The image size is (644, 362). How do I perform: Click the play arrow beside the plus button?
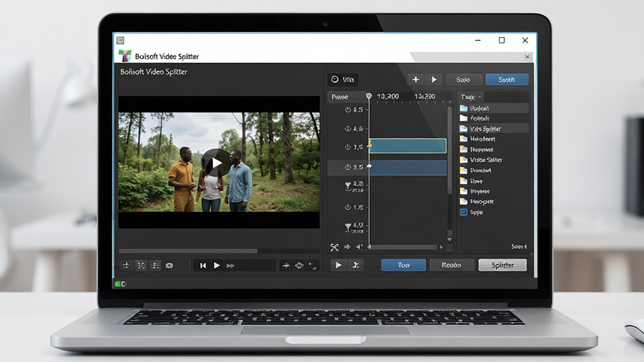click(x=434, y=80)
